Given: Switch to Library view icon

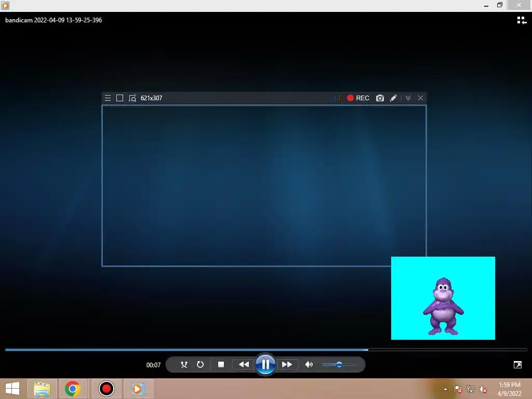Looking at the screenshot, I should pos(522,21).
